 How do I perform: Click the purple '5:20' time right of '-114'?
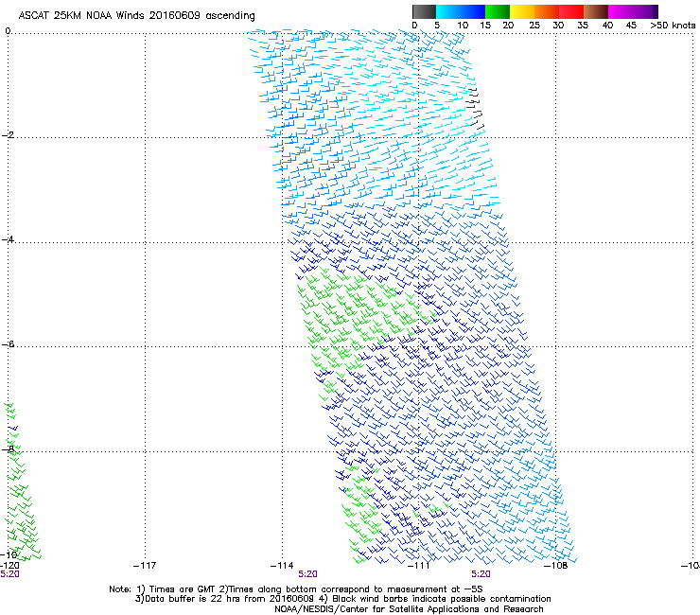pos(308,574)
